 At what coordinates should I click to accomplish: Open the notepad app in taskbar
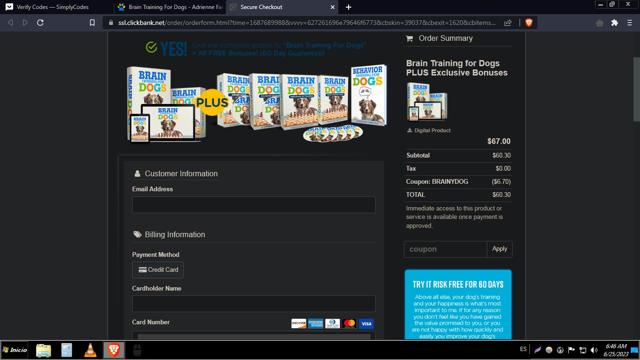pyautogui.click(x=67, y=350)
